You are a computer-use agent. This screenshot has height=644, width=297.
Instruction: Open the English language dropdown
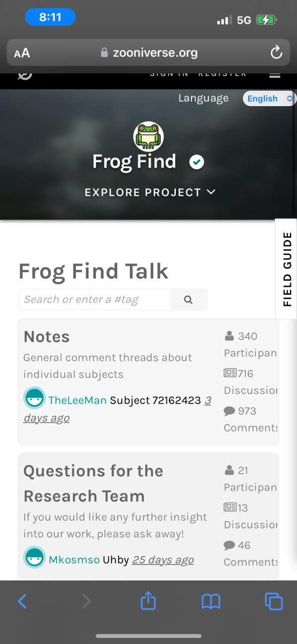pos(269,99)
